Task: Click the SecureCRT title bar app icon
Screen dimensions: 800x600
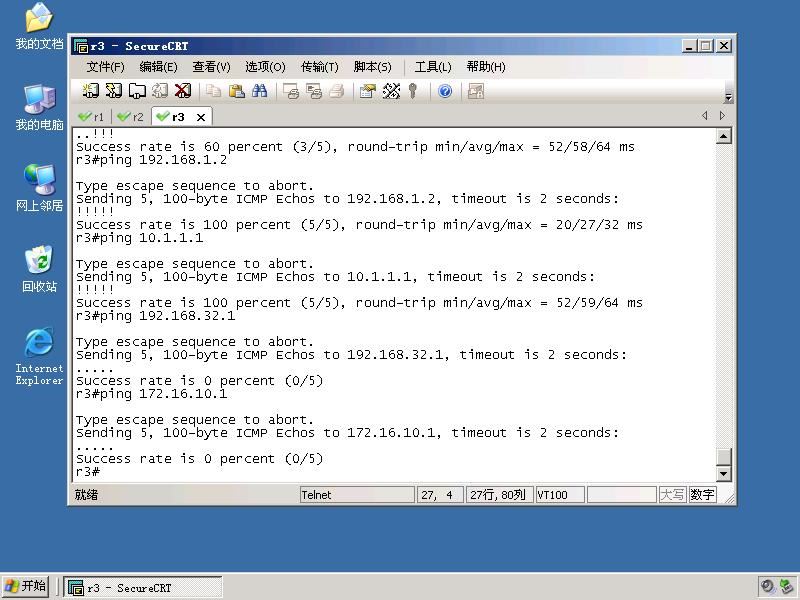Action: [81, 46]
